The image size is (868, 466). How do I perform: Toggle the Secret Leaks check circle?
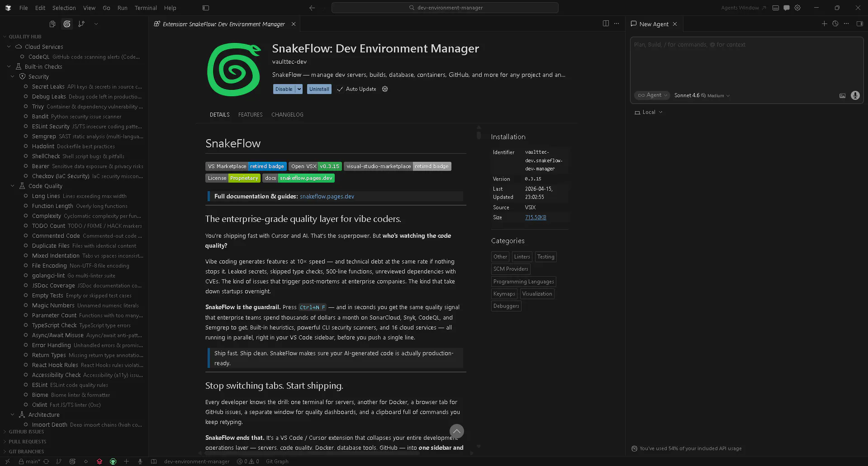click(x=26, y=87)
